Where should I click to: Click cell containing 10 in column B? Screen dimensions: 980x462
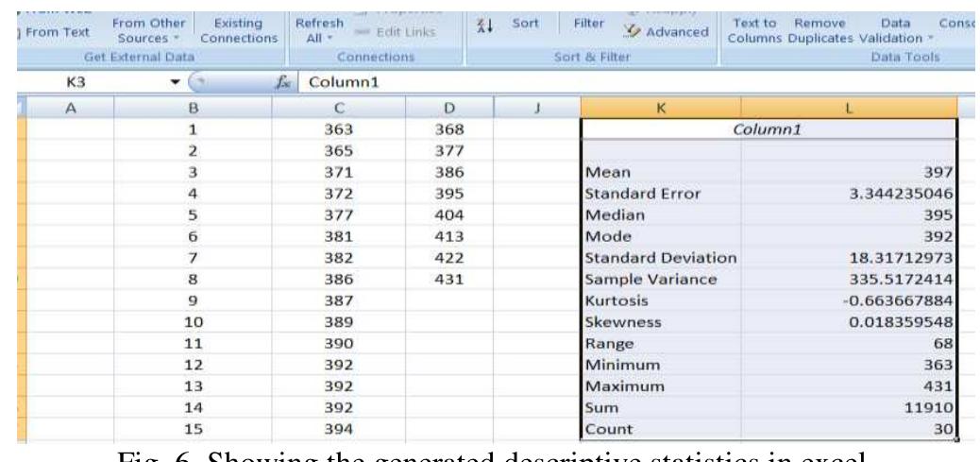coord(194,322)
